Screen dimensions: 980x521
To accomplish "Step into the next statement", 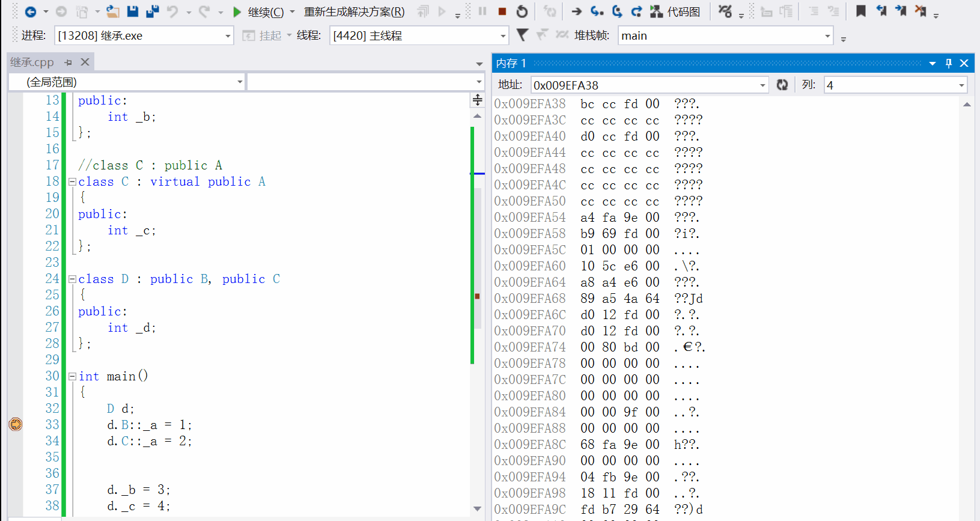I will tap(597, 11).
